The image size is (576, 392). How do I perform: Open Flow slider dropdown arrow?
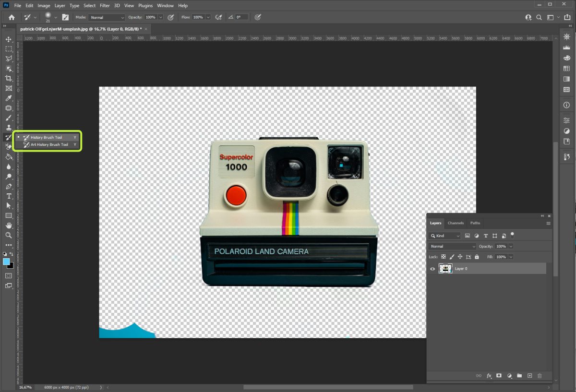coord(208,17)
